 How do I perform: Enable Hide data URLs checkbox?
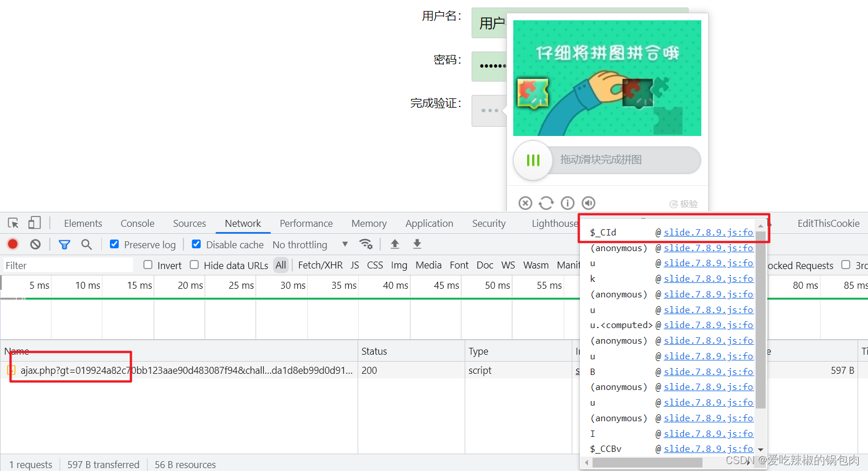pyautogui.click(x=194, y=265)
